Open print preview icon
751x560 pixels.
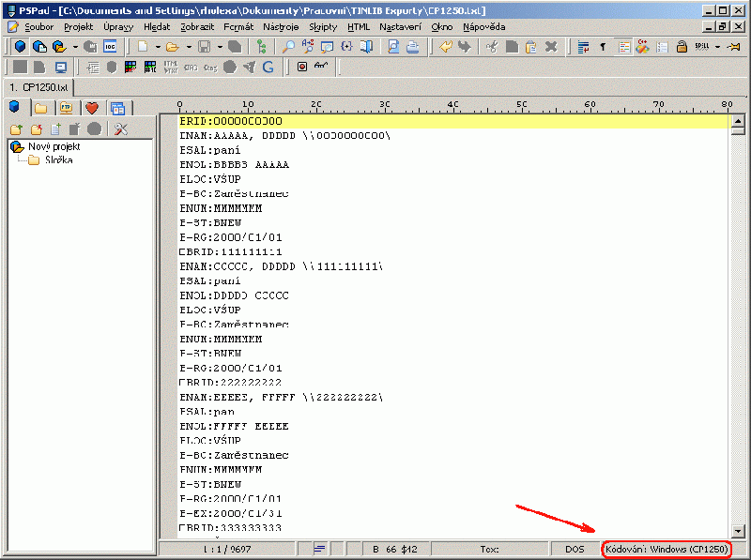393,46
